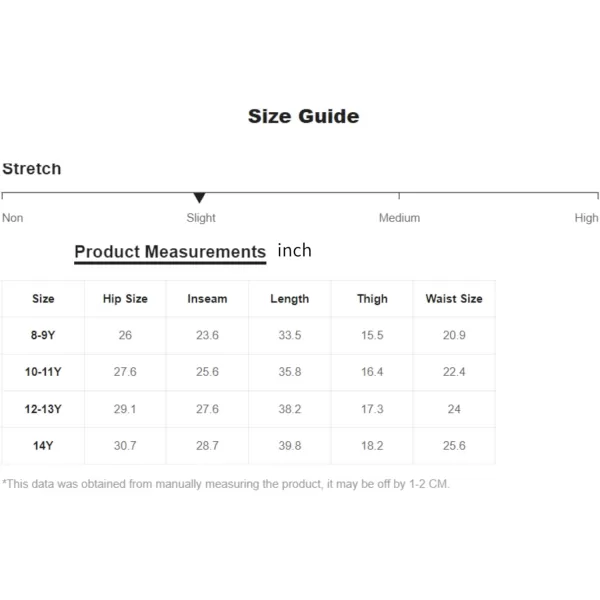600x600 pixels.
Task: Choose the 'High' stretch label
Action: (586, 218)
